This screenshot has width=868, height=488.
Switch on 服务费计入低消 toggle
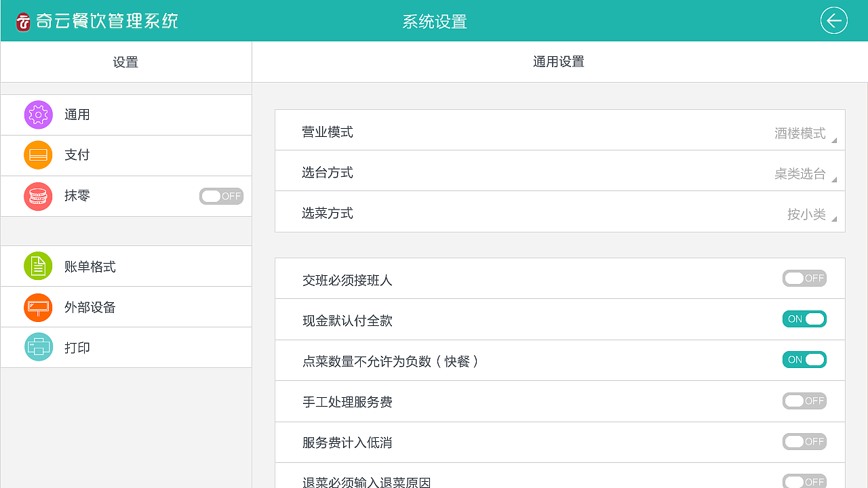tap(804, 442)
